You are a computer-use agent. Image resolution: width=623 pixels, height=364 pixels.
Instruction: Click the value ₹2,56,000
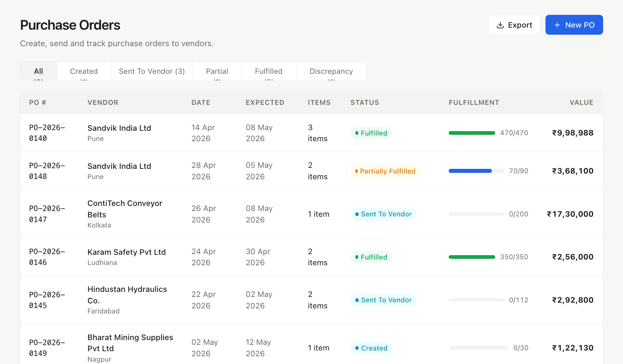pos(573,257)
